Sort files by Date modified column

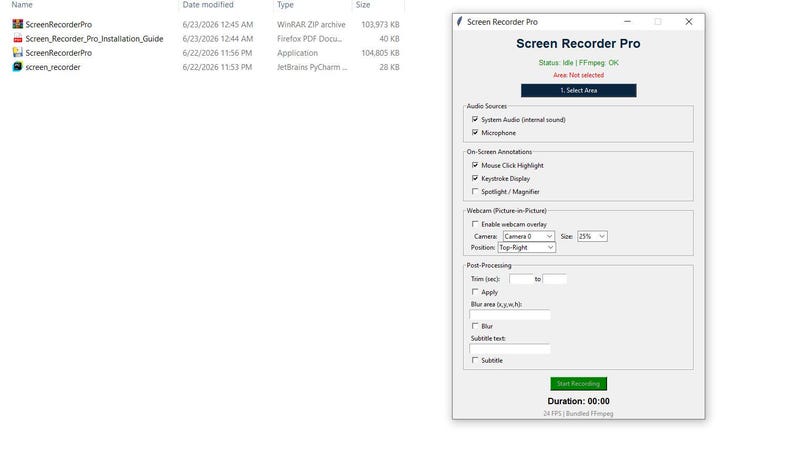tap(208, 5)
